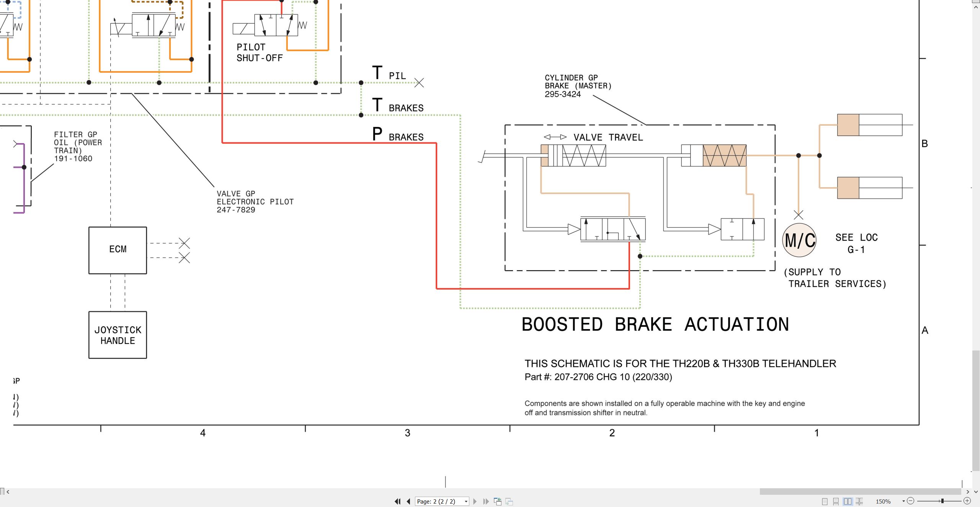Click the vertical scrollbar down arrow
The height and width of the screenshot is (507, 980).
coord(976,492)
